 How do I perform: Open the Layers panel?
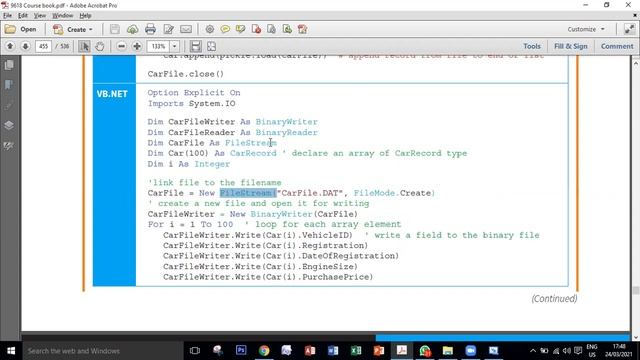pyautogui.click(x=9, y=125)
